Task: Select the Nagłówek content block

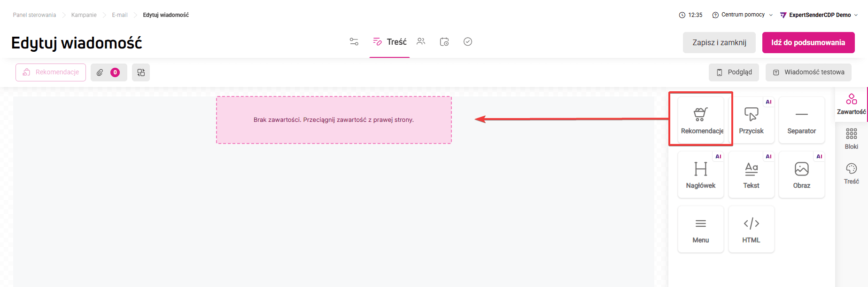Action: point(701,175)
